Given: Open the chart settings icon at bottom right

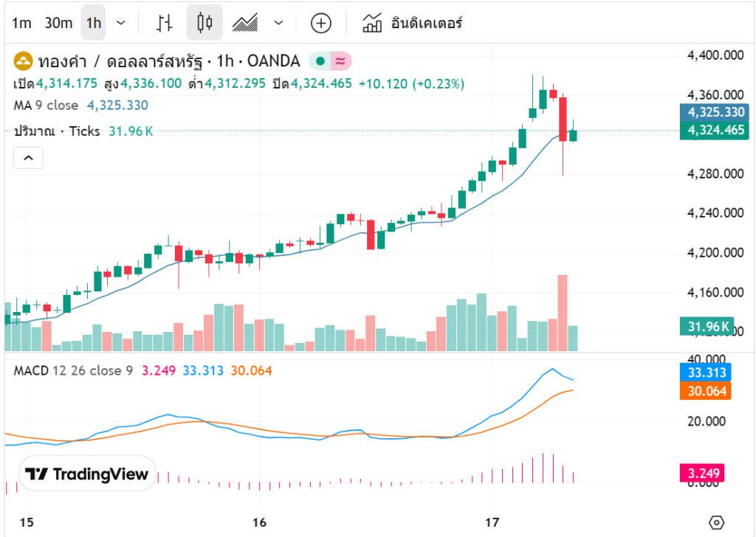Looking at the screenshot, I should click(x=715, y=522).
